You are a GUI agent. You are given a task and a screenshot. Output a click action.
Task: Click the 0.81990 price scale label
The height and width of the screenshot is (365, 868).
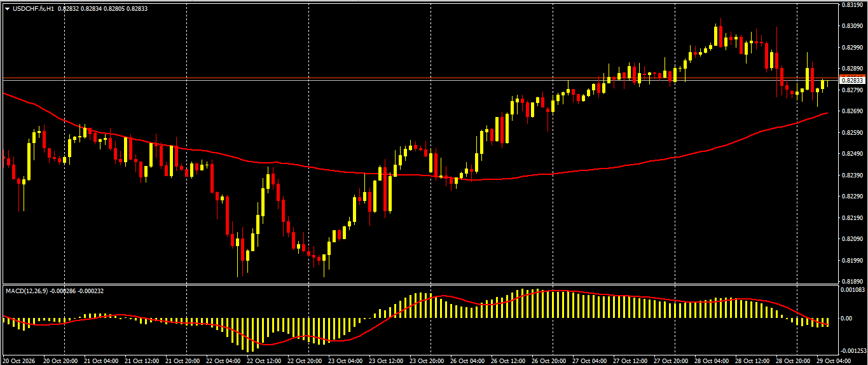[852, 261]
